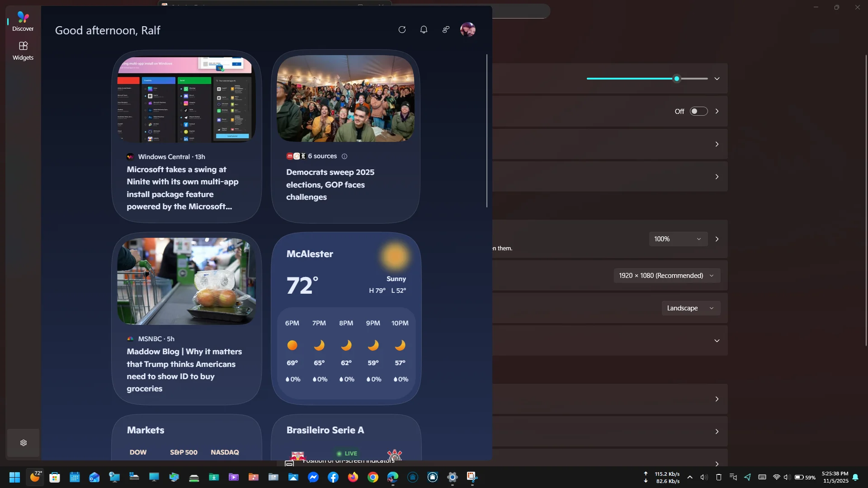
Task: Click the info icon beside 6 sources
Action: click(344, 156)
